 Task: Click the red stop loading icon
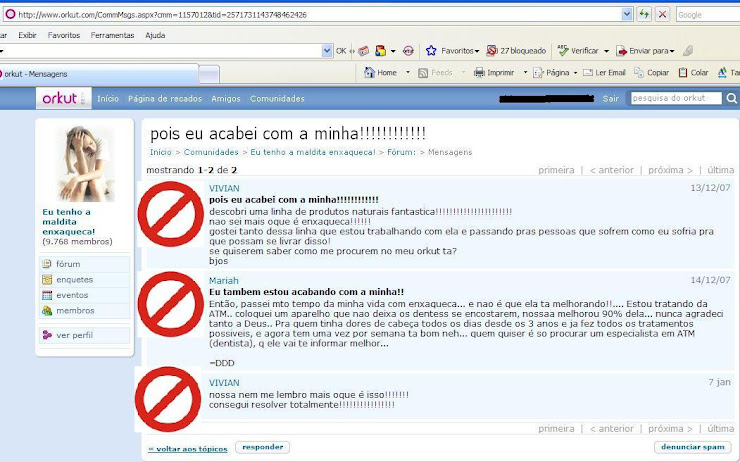point(662,14)
